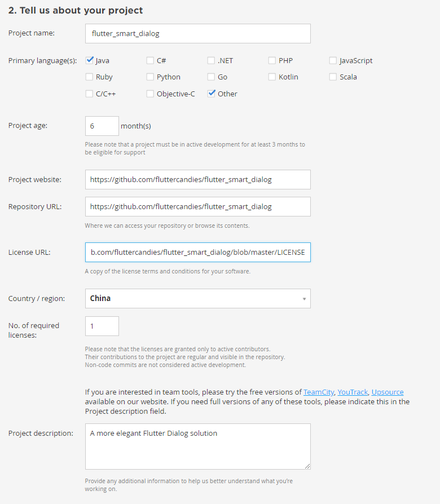Tick the Go language checkbox

(212, 77)
